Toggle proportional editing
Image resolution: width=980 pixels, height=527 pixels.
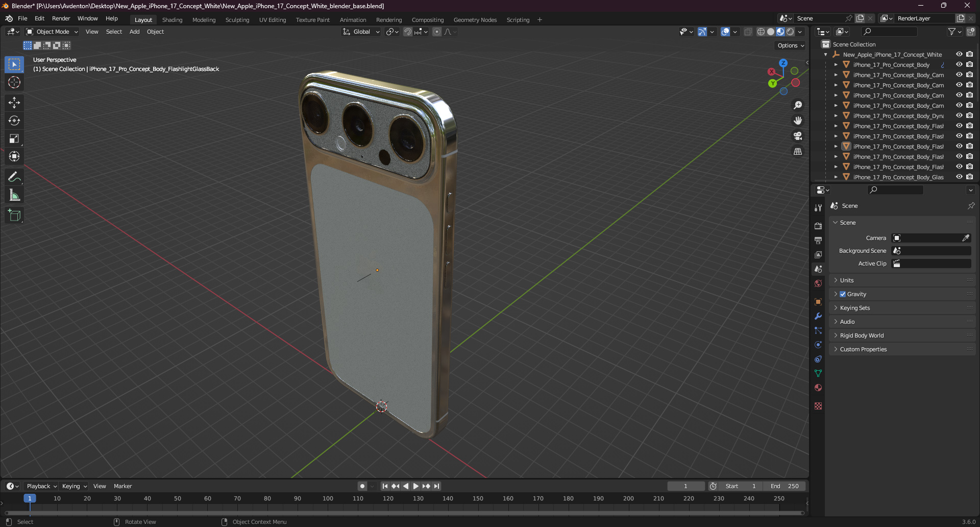(x=437, y=32)
